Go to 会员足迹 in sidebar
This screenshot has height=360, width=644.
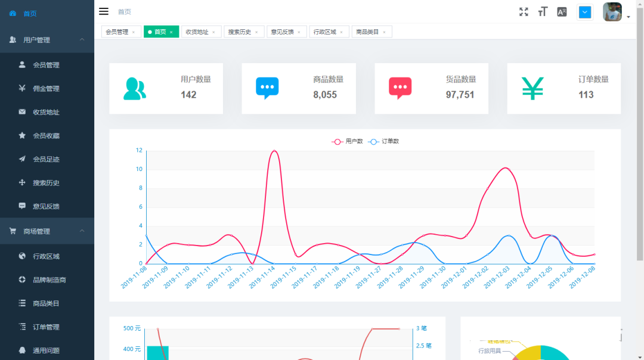(46, 159)
